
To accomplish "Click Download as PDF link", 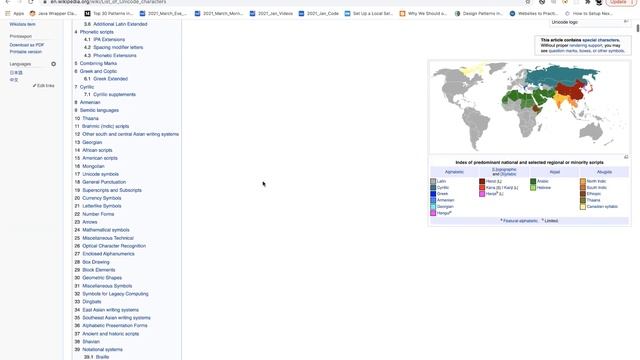I will coord(27,45).
